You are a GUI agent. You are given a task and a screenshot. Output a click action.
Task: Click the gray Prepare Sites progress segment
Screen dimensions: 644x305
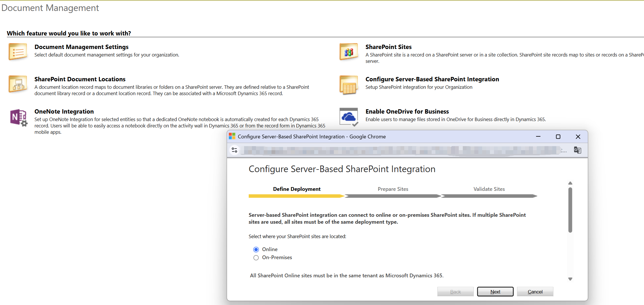tap(393, 196)
